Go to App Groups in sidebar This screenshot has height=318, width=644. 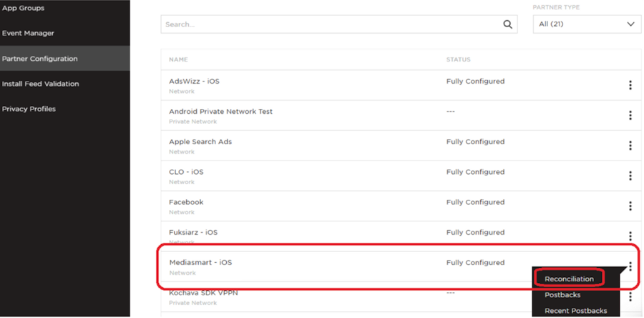tap(23, 8)
